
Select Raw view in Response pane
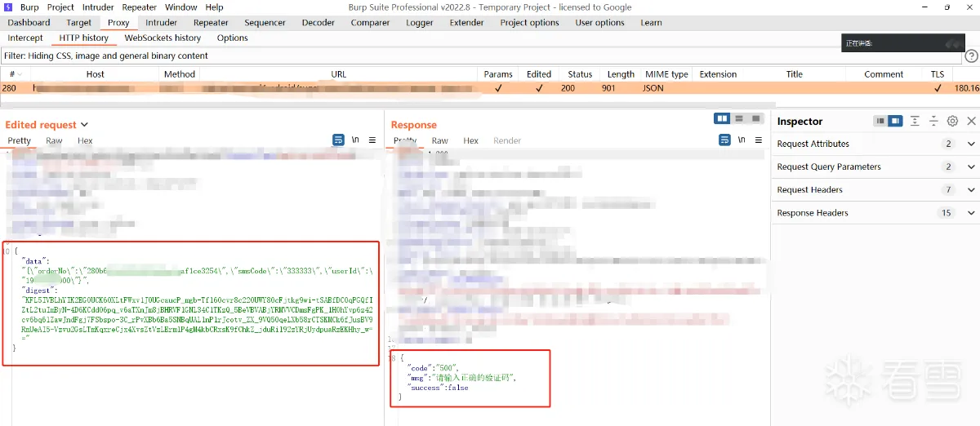[x=440, y=140]
